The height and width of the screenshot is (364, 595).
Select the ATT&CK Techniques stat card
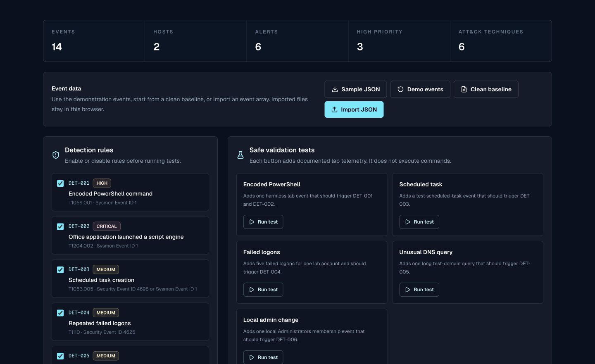[501, 41]
